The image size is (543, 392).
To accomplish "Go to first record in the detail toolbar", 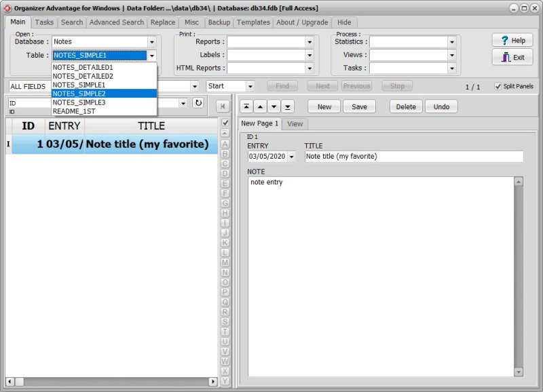I will click(246, 106).
